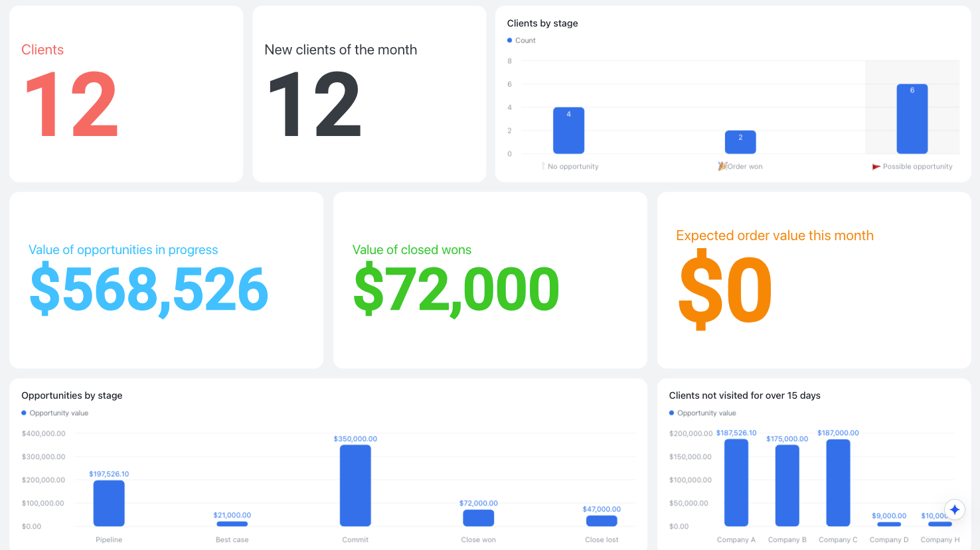
Task: Open the Expected order value this month card
Action: [x=814, y=280]
